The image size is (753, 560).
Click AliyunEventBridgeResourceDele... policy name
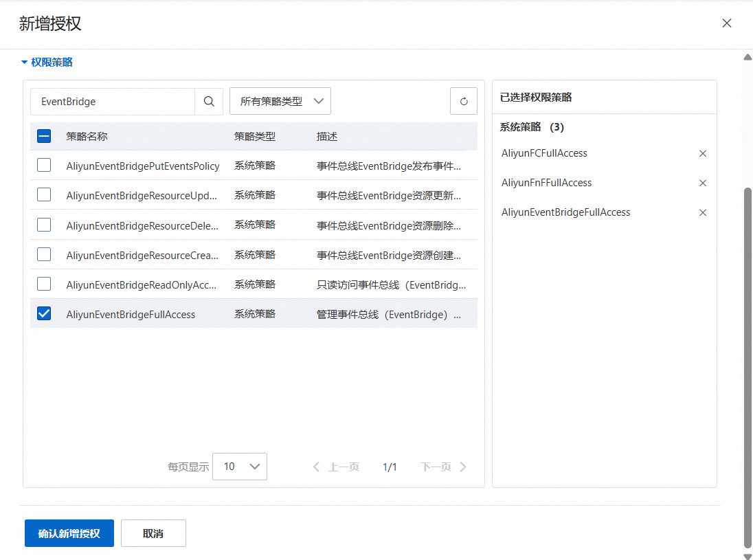coord(142,226)
